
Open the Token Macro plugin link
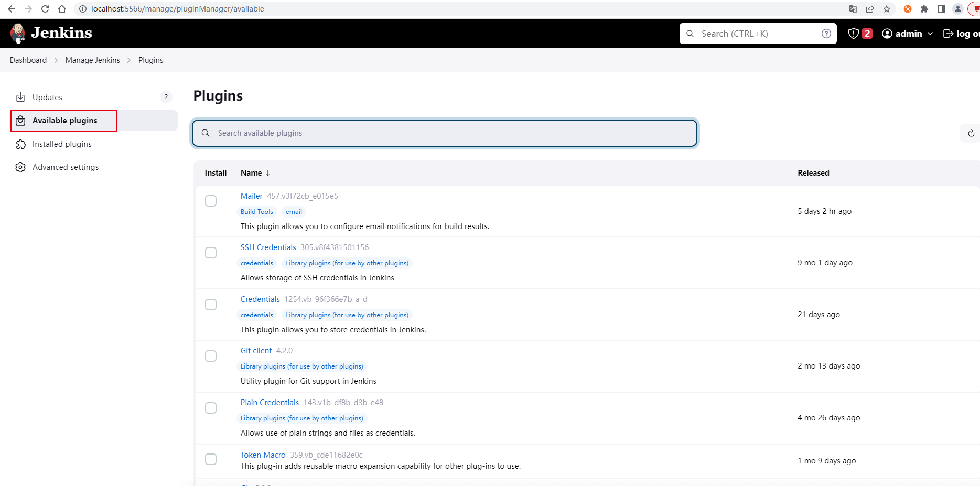(263, 455)
